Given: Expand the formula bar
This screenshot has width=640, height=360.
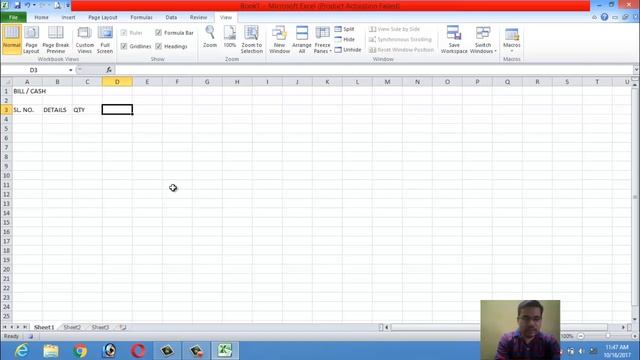Looking at the screenshot, I should 636,70.
